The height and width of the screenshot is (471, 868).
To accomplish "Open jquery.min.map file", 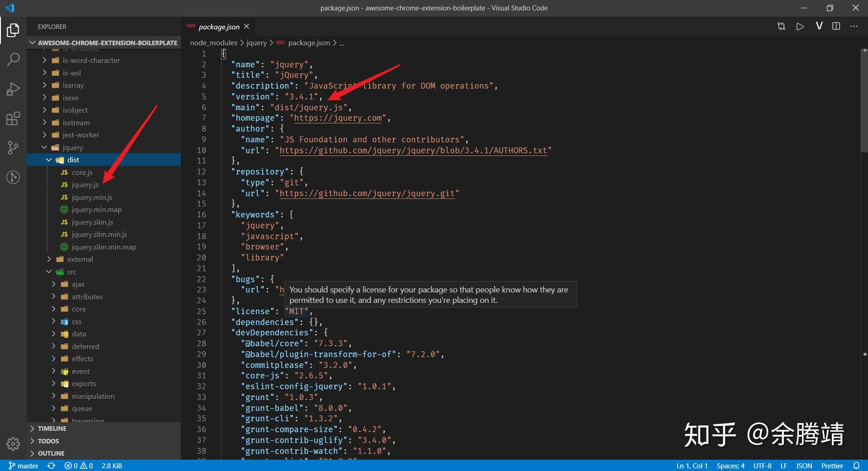I will point(104,209).
